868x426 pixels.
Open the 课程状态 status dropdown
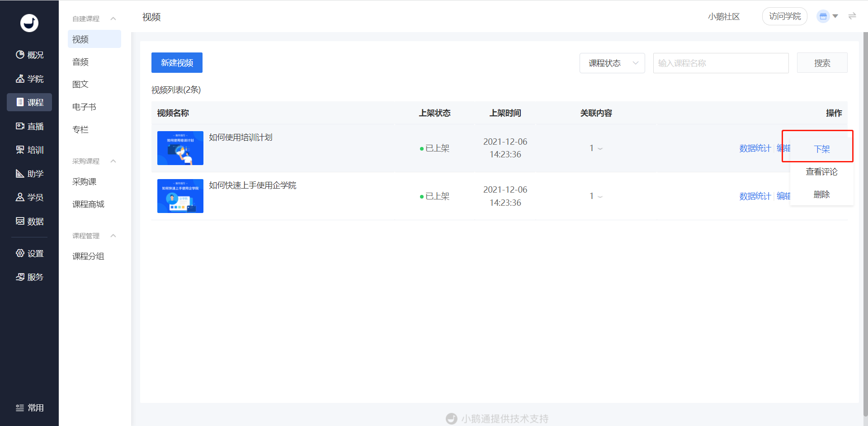pos(612,63)
